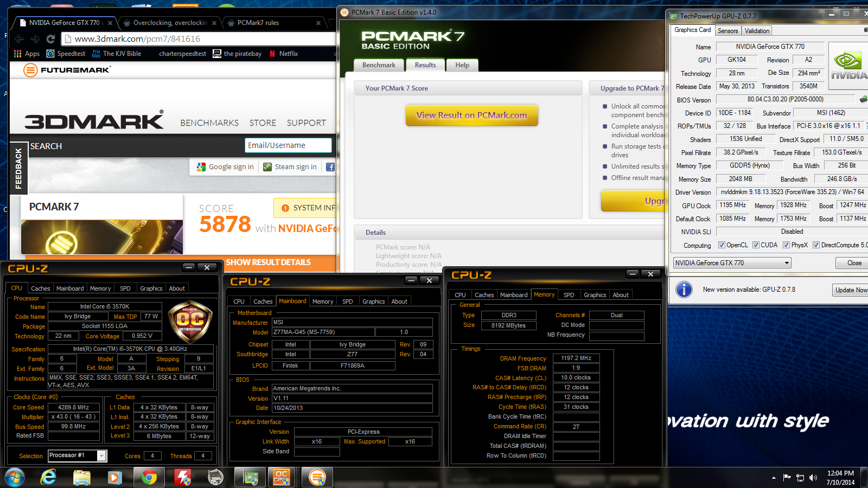868x488 pixels.
Task: Open the Netflix bookmark
Action: tap(283, 54)
